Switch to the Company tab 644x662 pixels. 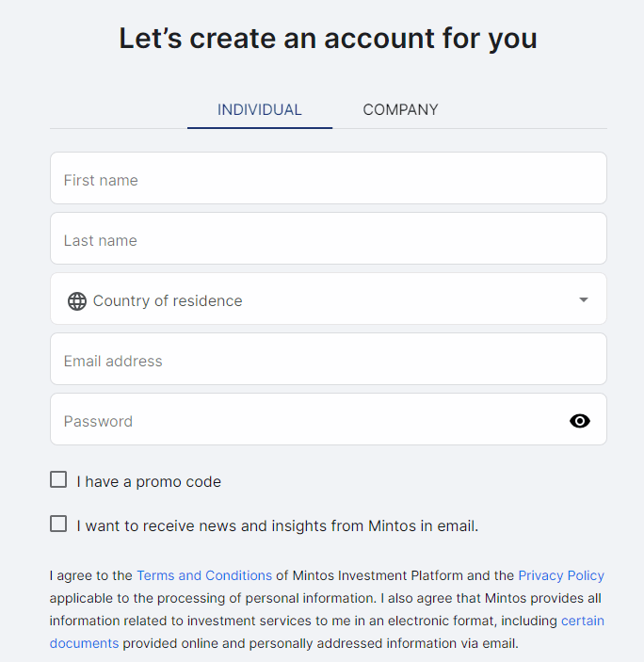pos(400,110)
